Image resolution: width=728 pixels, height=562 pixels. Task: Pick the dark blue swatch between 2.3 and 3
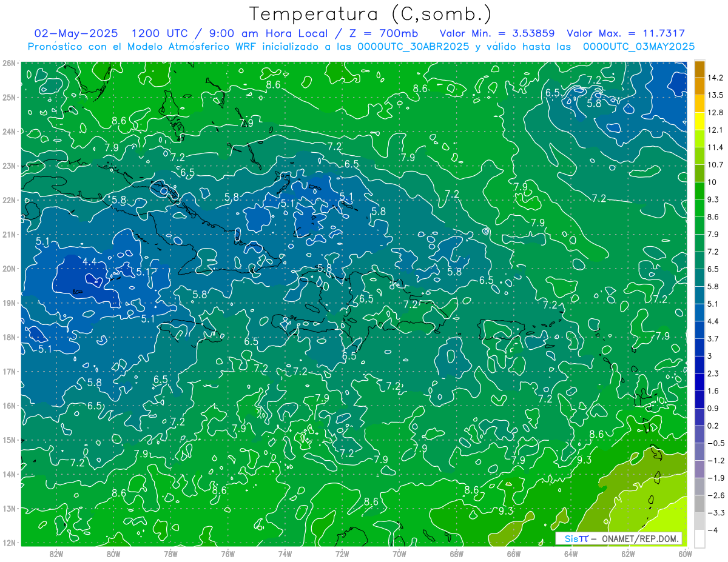(x=699, y=364)
